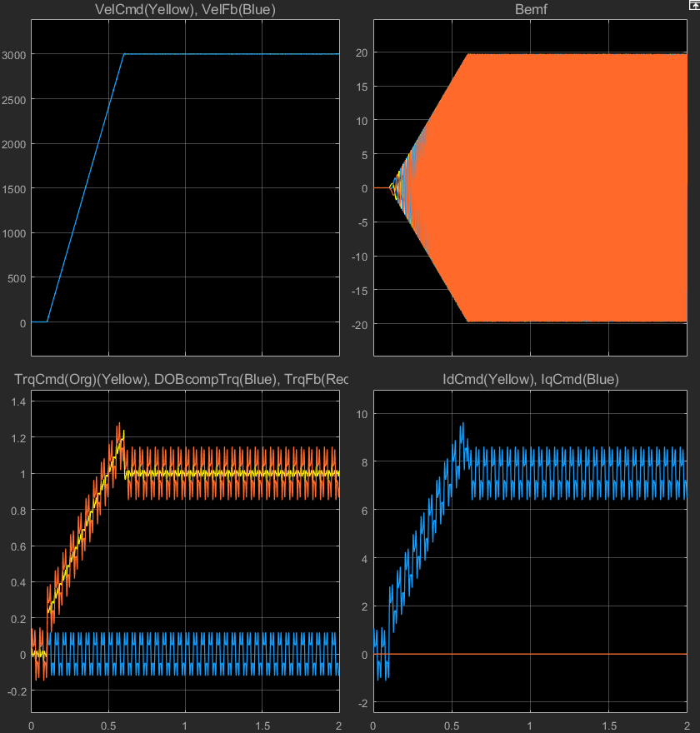The image size is (700, 733).
Task: Click the -10 tick label on Bemf plot
Action: (x=360, y=257)
